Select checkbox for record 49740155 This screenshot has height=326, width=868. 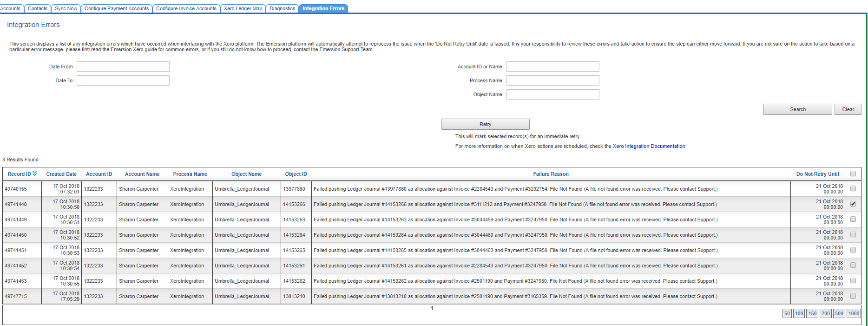[x=853, y=188]
